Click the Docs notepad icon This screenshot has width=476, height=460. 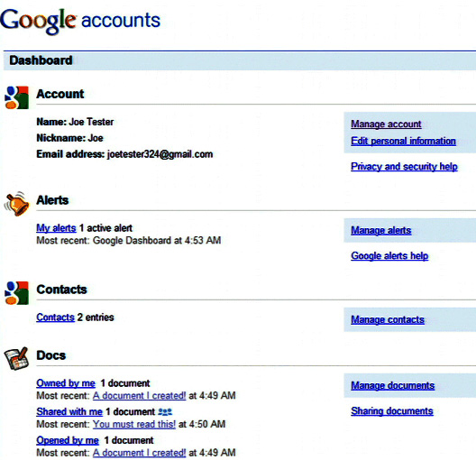16,359
